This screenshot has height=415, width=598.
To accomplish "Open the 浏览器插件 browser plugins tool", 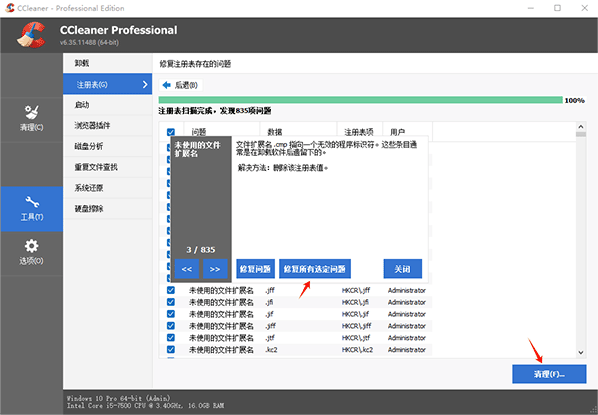I will (x=108, y=125).
